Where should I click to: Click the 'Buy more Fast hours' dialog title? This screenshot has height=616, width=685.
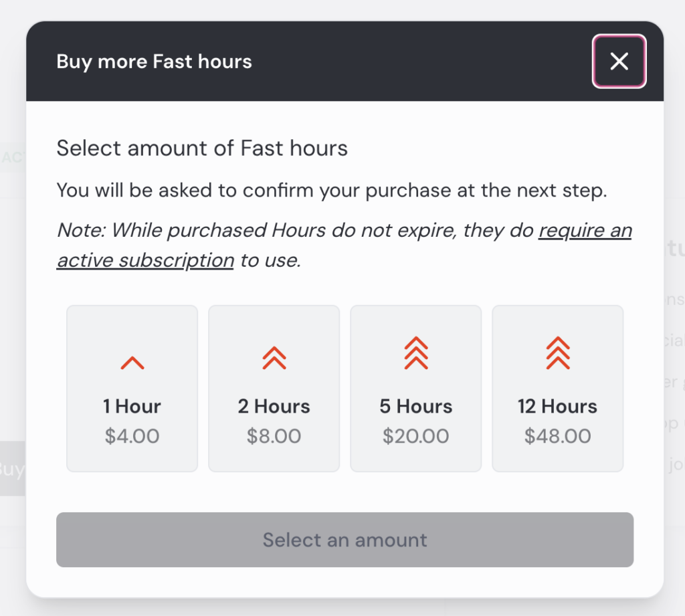(x=155, y=62)
